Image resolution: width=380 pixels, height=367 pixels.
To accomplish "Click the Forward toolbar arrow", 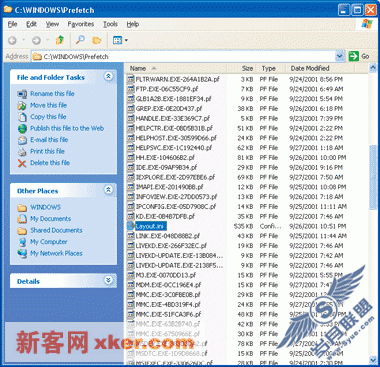I will pos(36,40).
